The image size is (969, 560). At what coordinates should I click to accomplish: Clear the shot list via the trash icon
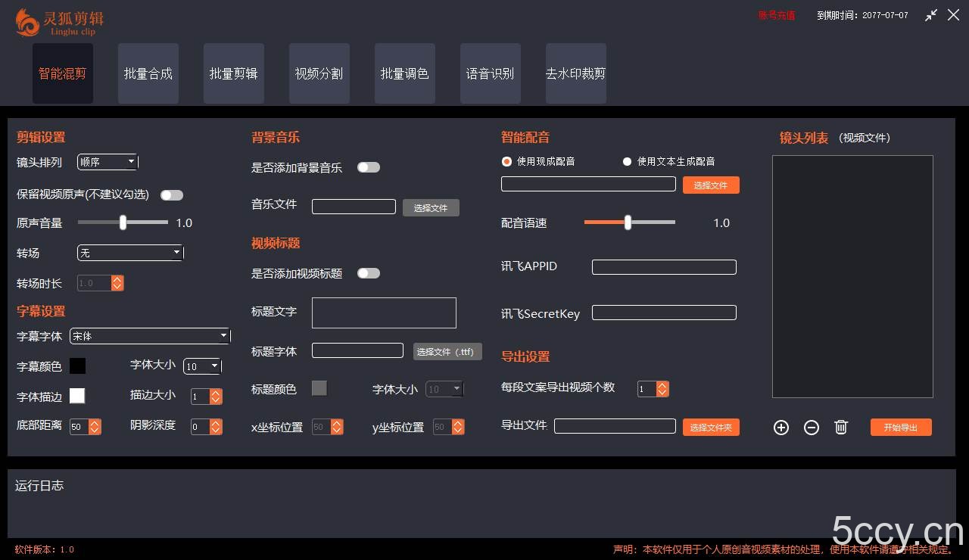click(x=840, y=427)
